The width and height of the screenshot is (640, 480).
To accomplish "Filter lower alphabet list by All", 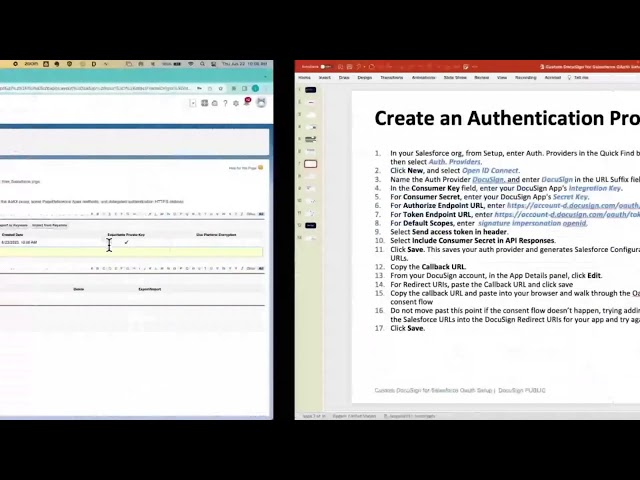I will click(x=261, y=269).
